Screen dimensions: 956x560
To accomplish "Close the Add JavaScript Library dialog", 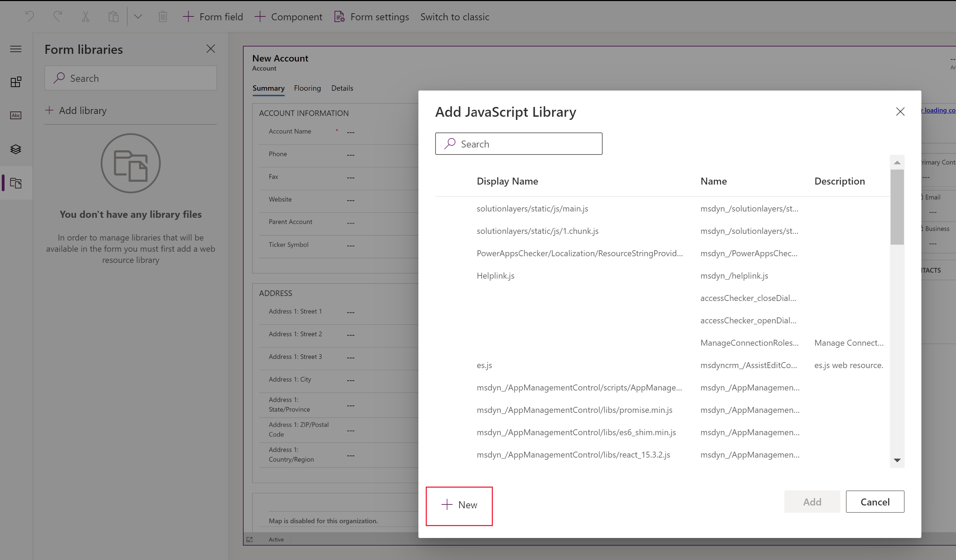I will tap(900, 111).
